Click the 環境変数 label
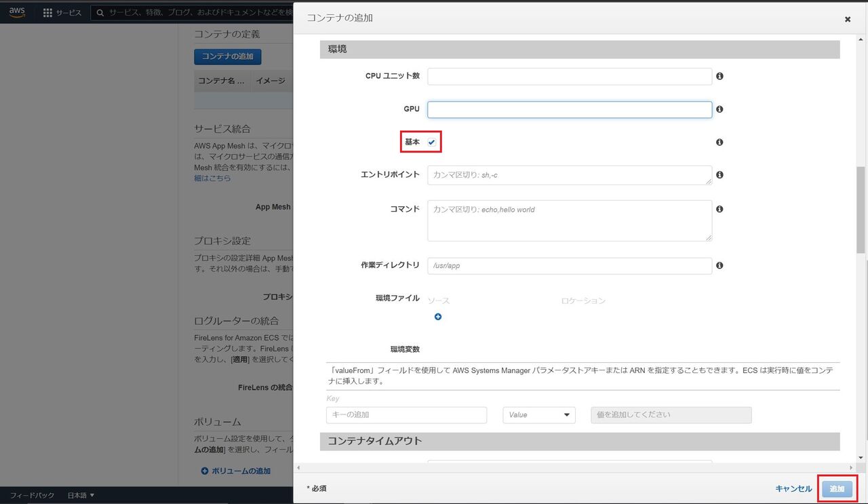The height and width of the screenshot is (504, 868). click(x=405, y=349)
